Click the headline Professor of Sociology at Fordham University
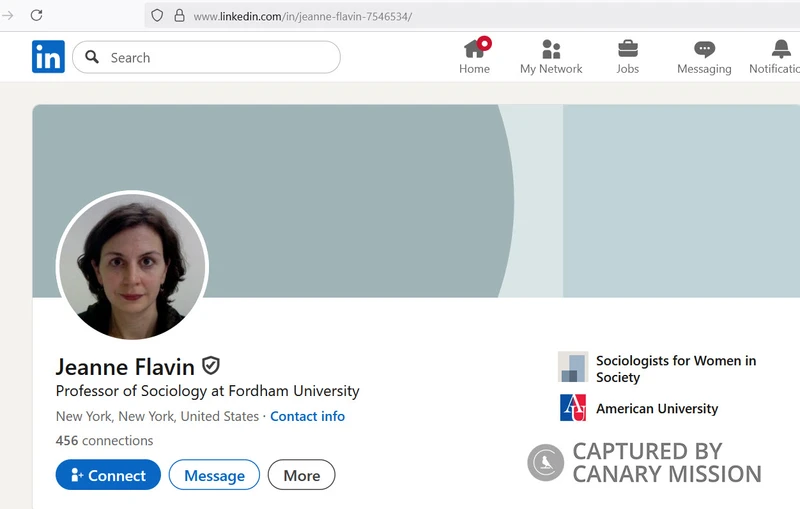This screenshot has width=800, height=509. (208, 391)
